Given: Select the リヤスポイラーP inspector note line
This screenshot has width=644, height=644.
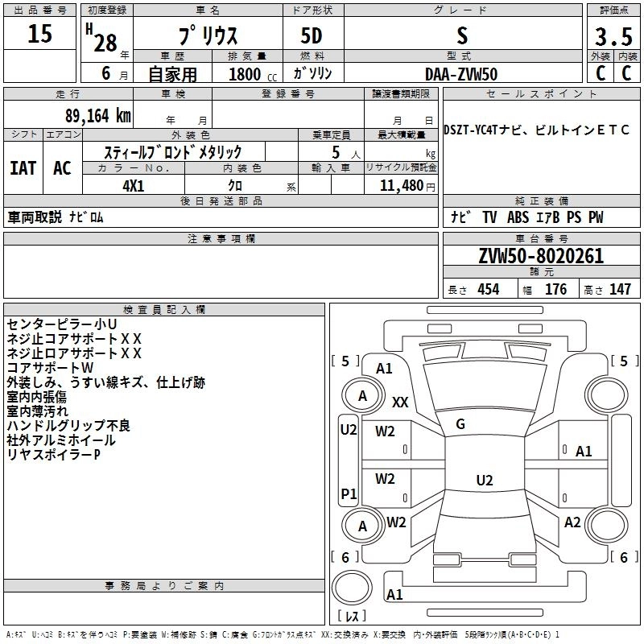Looking at the screenshot, I should tap(53, 455).
